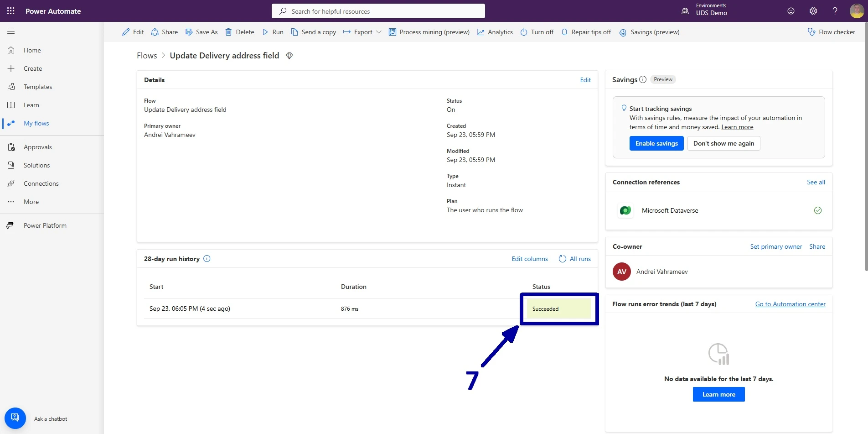Image resolution: width=868 pixels, height=434 pixels.
Task: Open the Help question mark icon
Action: 835,11
